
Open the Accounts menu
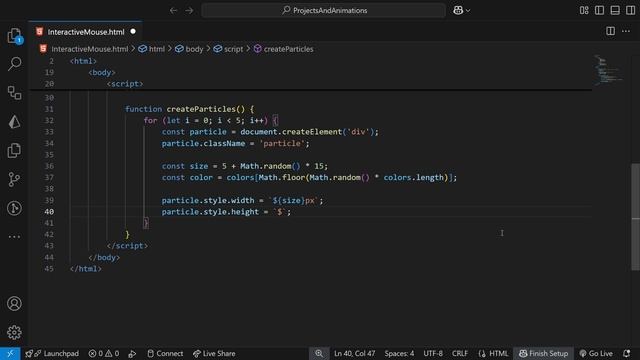[x=14, y=304]
